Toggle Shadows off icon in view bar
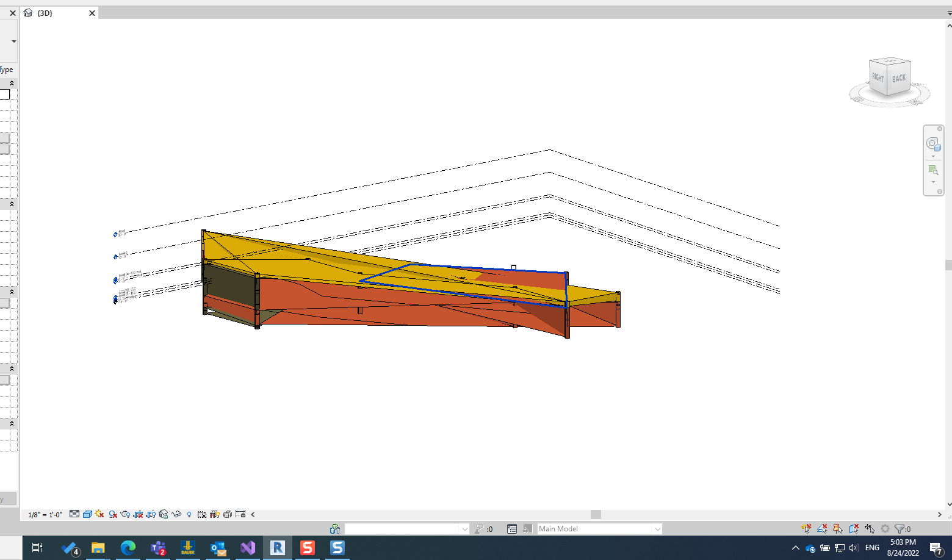Viewport: 952px width, 560px height. tap(113, 514)
